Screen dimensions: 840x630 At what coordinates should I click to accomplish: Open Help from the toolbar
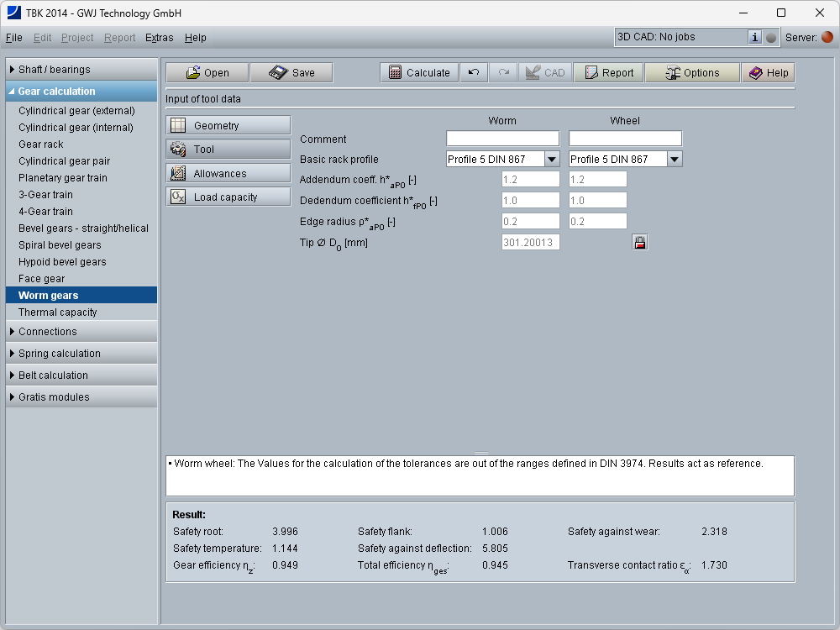pyautogui.click(x=768, y=73)
